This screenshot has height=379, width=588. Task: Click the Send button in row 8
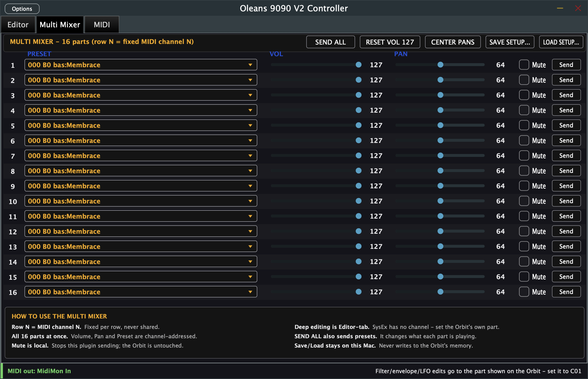pos(566,171)
